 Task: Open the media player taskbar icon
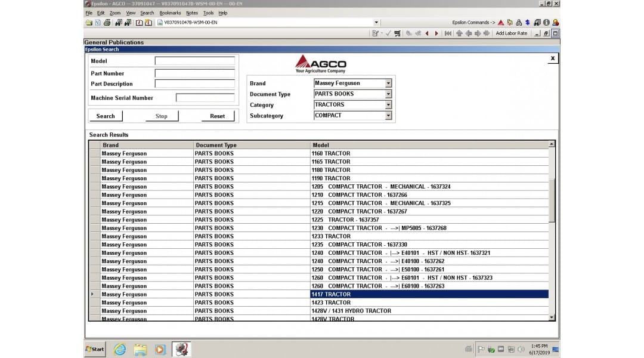pos(160,350)
